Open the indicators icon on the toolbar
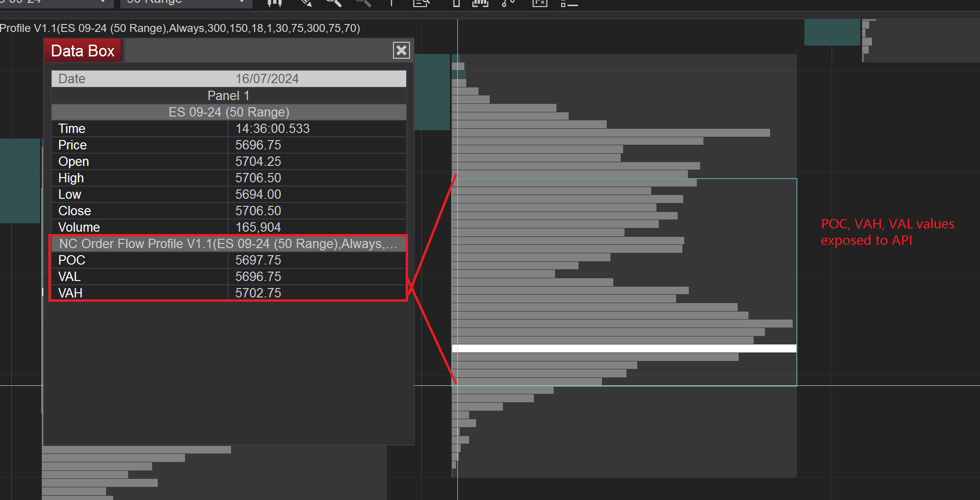 [480, 3]
